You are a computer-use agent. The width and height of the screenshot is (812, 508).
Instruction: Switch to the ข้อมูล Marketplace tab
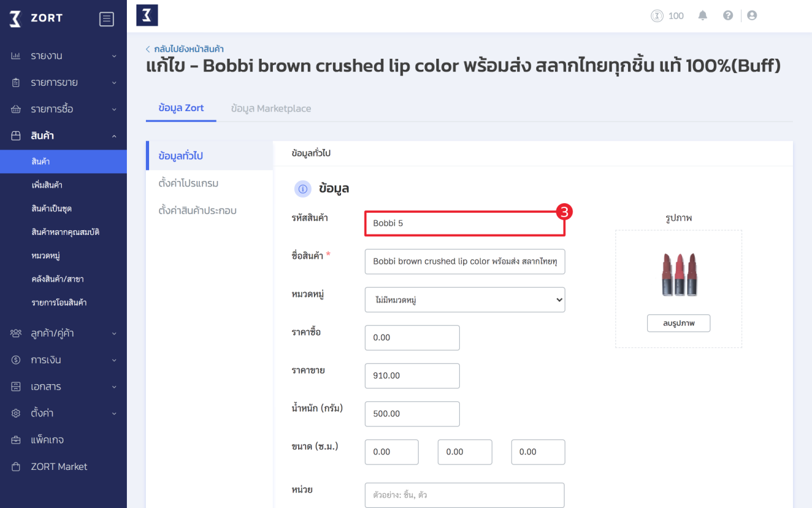pos(271,108)
